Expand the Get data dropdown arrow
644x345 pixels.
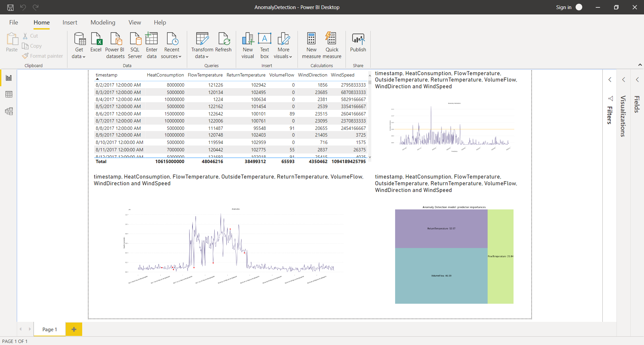84,57
